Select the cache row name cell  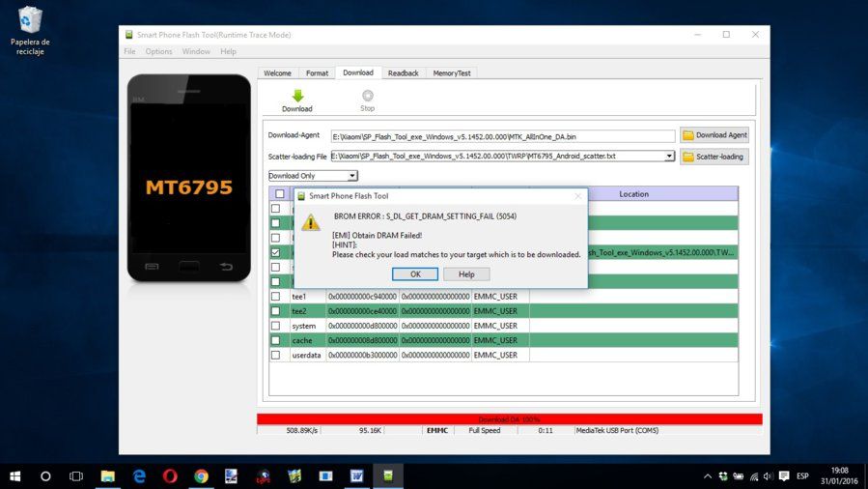[308, 340]
